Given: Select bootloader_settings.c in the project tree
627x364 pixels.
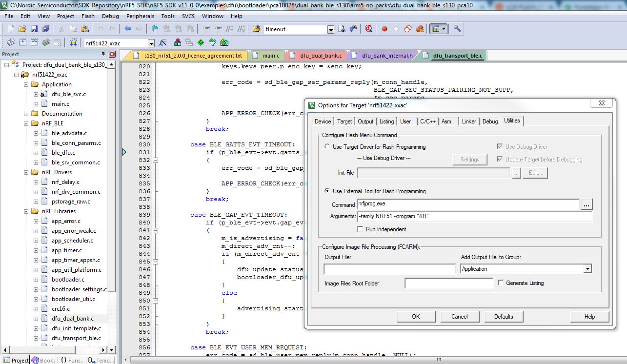Looking at the screenshot, I should 79,289.
